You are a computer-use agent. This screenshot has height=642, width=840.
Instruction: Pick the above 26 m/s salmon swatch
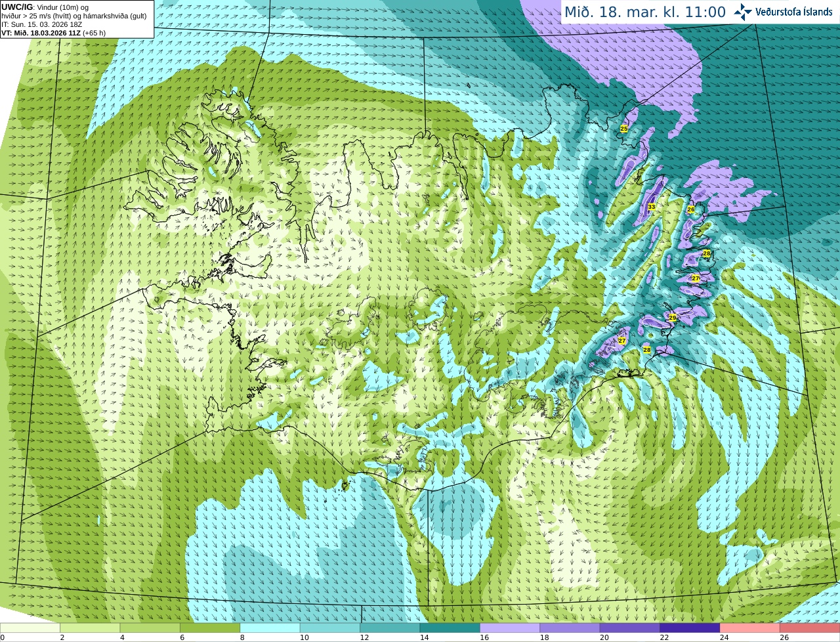point(810,628)
